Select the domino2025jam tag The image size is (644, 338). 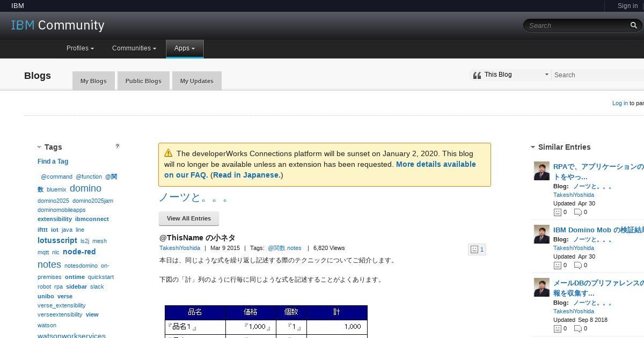pos(93,201)
